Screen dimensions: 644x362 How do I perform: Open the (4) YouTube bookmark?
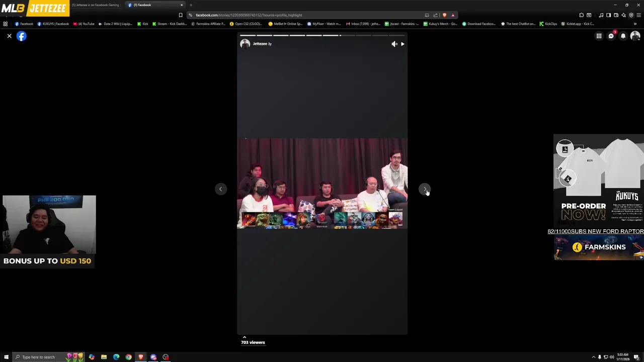(x=84, y=24)
